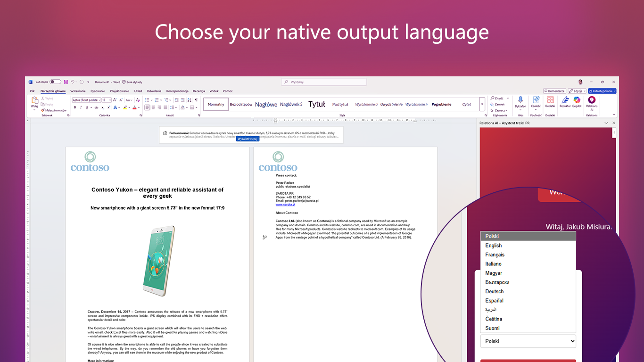Open the Relations AI ribbon add-in
The height and width of the screenshot is (362, 644).
point(592,102)
